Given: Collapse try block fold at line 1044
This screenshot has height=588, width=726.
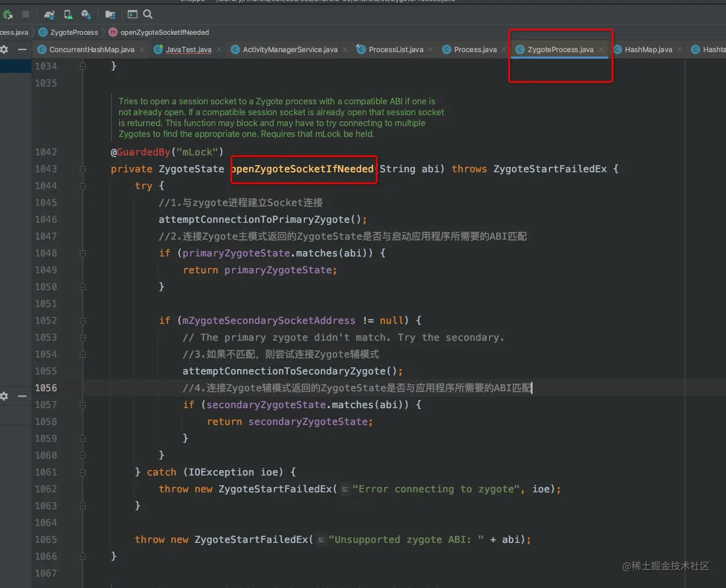Looking at the screenshot, I should pyautogui.click(x=83, y=186).
